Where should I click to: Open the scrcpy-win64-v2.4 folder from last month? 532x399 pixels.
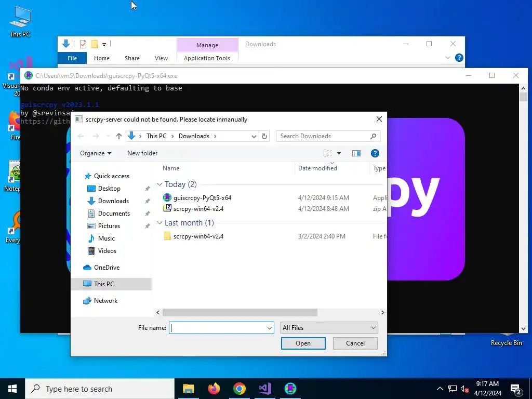coord(198,236)
